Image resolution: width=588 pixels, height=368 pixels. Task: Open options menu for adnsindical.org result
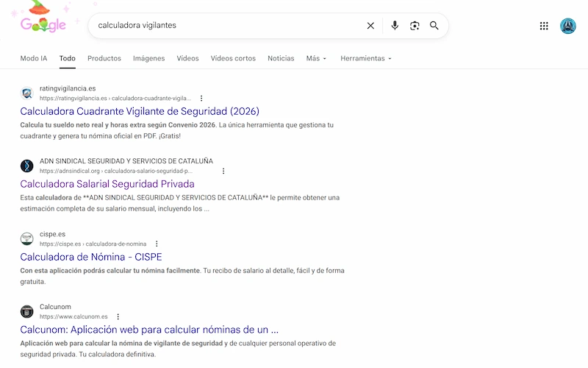223,171
